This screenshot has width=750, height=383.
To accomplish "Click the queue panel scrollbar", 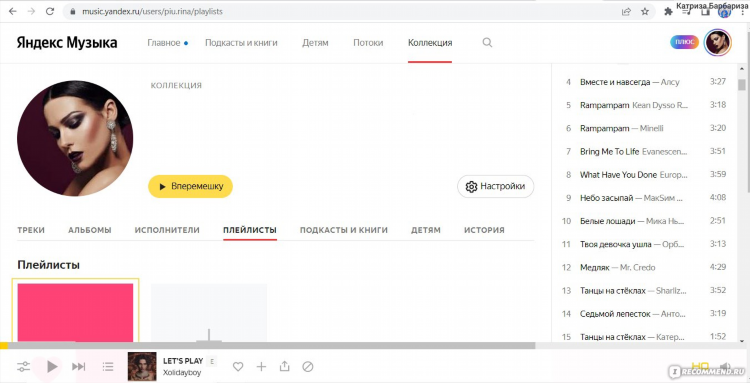I will point(742,85).
